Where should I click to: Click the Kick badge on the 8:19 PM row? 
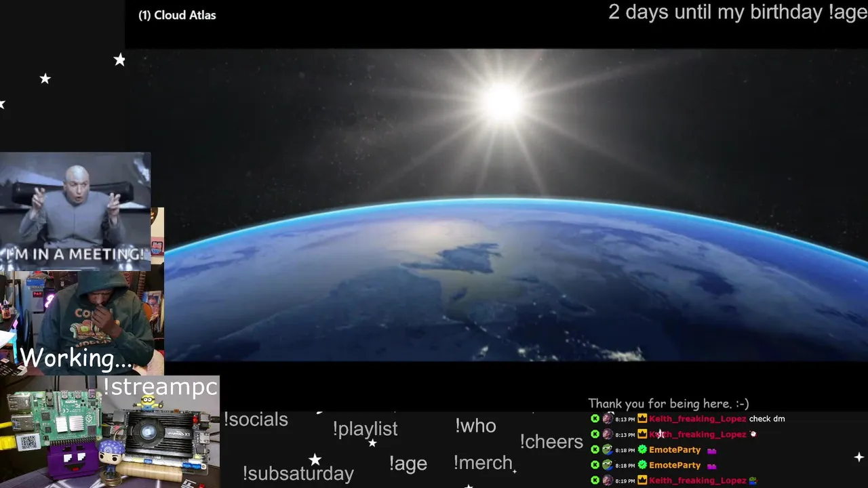(x=595, y=481)
